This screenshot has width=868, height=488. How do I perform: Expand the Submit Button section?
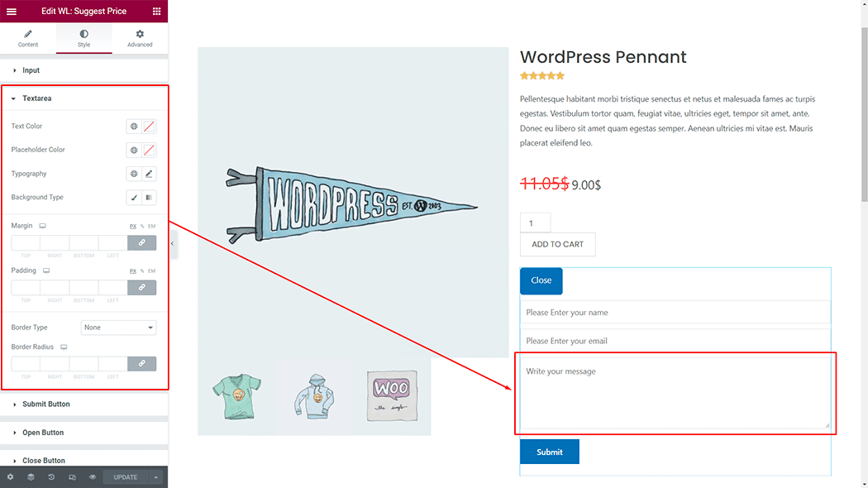(46, 404)
